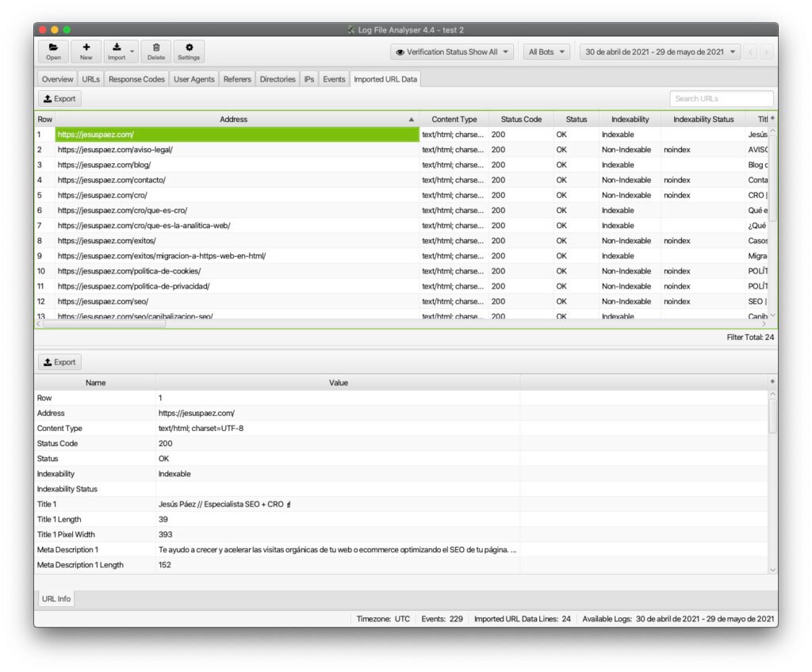Select the migracion-a-https-web-en-html URL row
This screenshot has height=672, width=812.
[401, 256]
